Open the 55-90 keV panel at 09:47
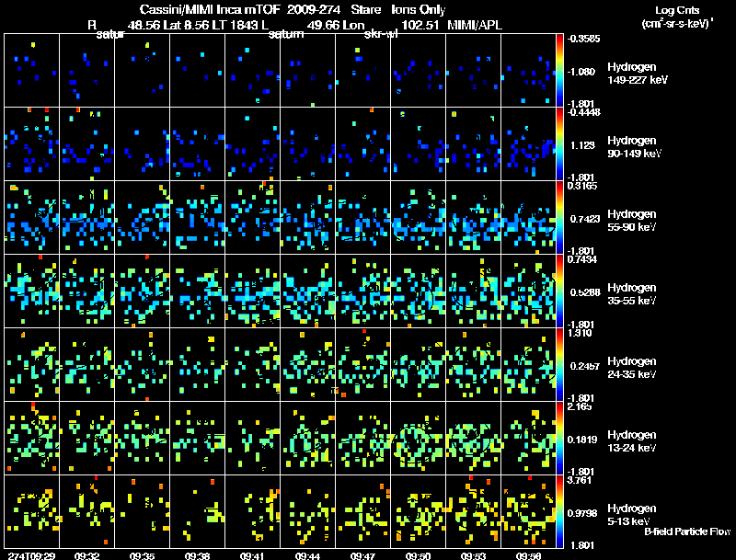Screen dimensions: 736x560 click(362, 217)
